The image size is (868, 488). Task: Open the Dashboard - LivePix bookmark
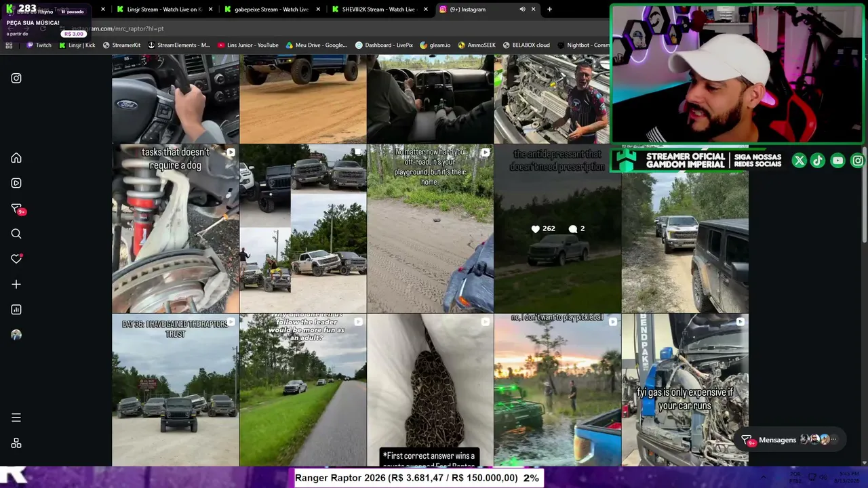(384, 45)
